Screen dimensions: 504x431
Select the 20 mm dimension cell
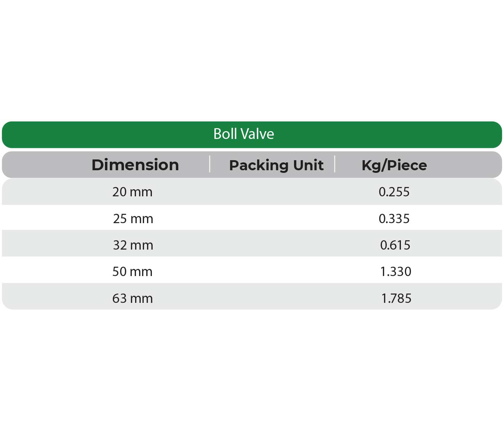pyautogui.click(x=133, y=192)
